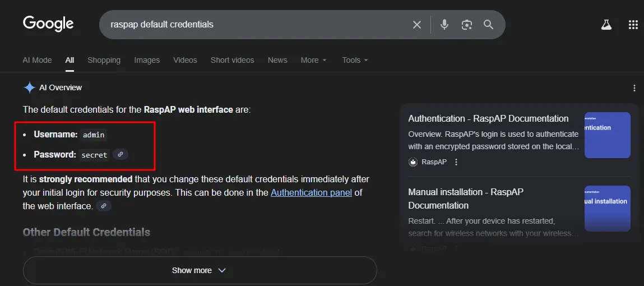The image size is (644, 286).
Task: Open Authentication - RaspAP Documentation result
Action: (x=488, y=119)
